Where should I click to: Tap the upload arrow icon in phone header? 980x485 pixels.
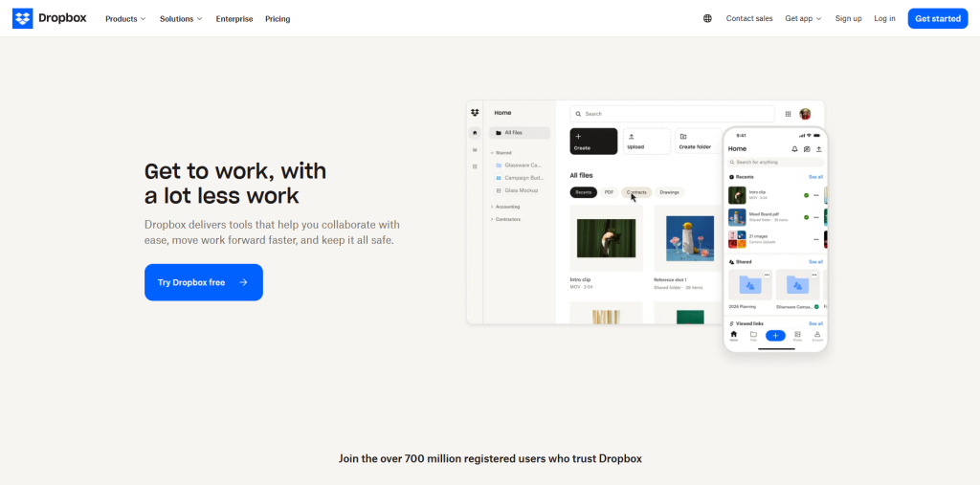click(819, 149)
